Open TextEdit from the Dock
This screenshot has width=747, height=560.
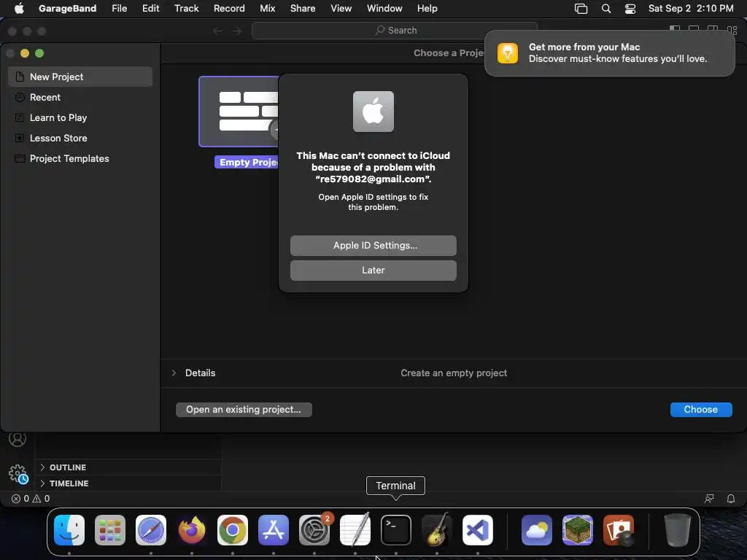click(x=355, y=530)
